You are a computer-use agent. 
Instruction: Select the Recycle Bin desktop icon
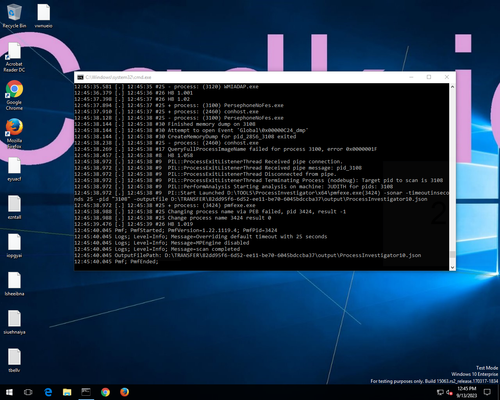[x=14, y=16]
